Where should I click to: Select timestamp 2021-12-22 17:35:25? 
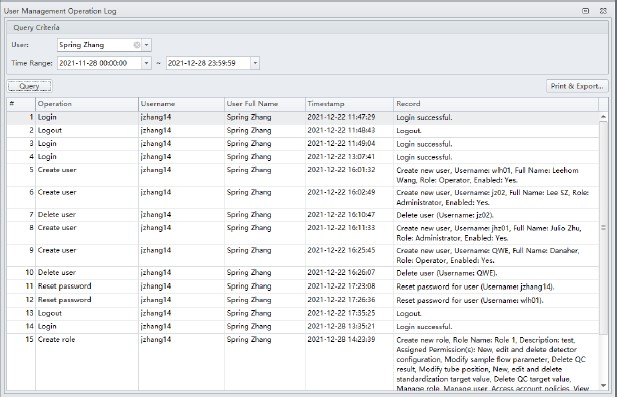(341, 313)
